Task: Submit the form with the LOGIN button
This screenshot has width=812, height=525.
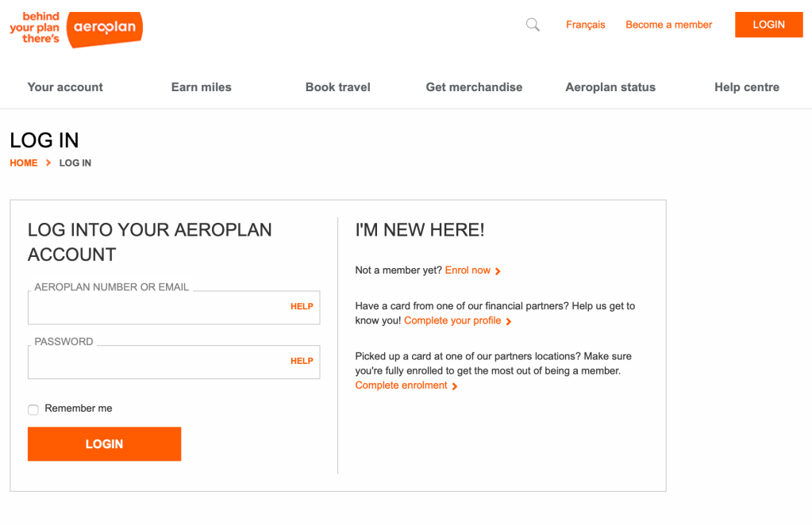Action: [x=104, y=444]
